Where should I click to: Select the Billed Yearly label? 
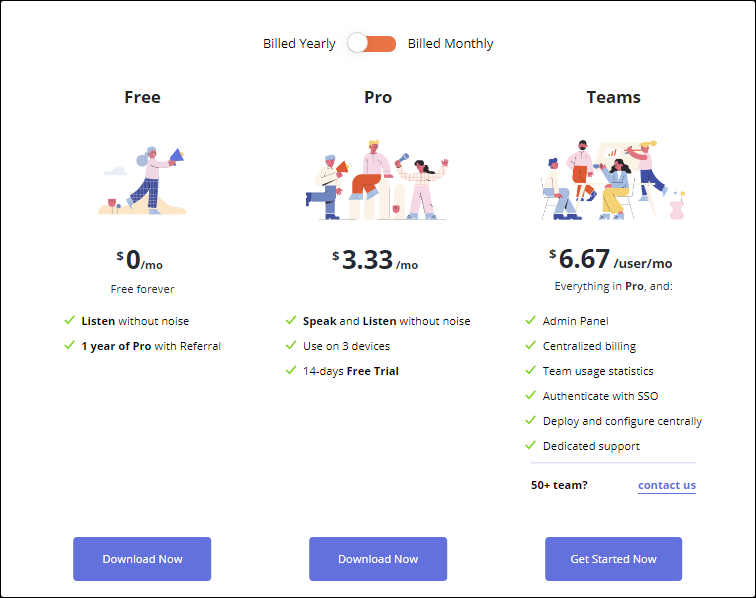click(x=299, y=44)
